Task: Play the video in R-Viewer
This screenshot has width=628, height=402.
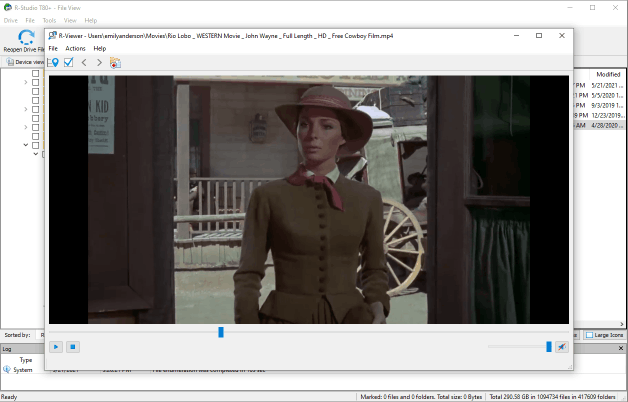Action: pos(56,347)
